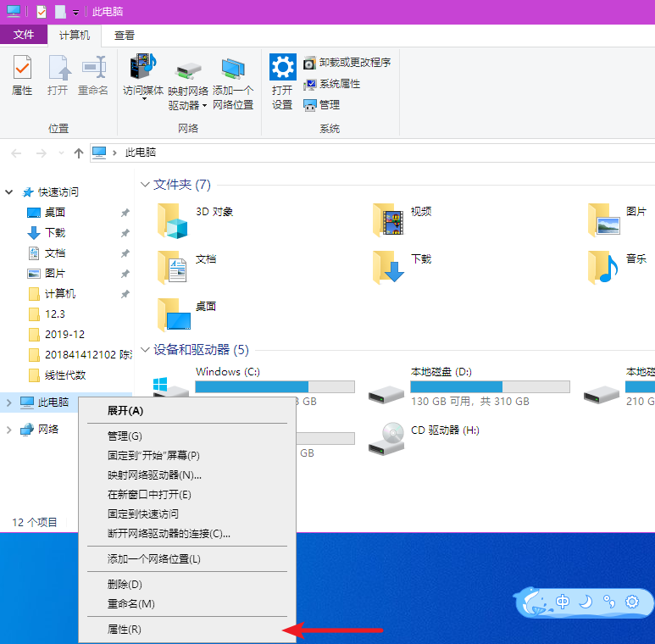Open the Map network drive dropdown arrow
655x644 pixels.
(x=204, y=105)
